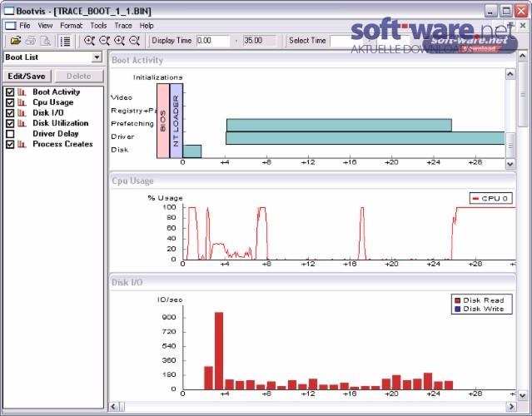
Task: Enable the Driver Delay checkbox
Action: [x=10, y=134]
